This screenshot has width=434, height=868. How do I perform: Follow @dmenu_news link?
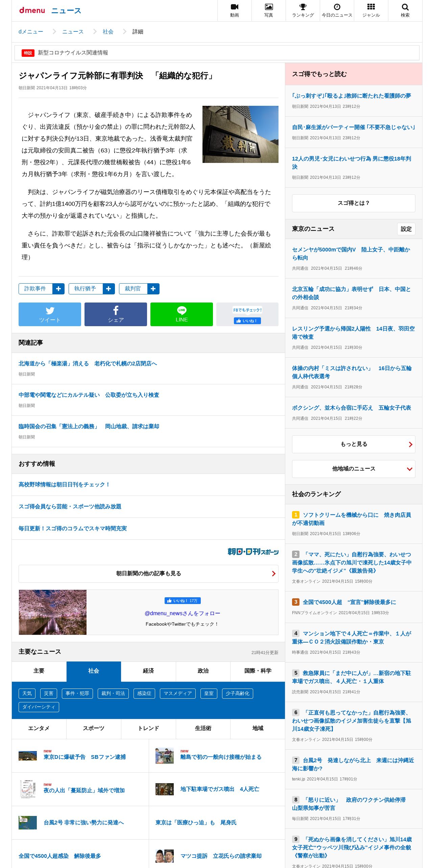pyautogui.click(x=183, y=613)
